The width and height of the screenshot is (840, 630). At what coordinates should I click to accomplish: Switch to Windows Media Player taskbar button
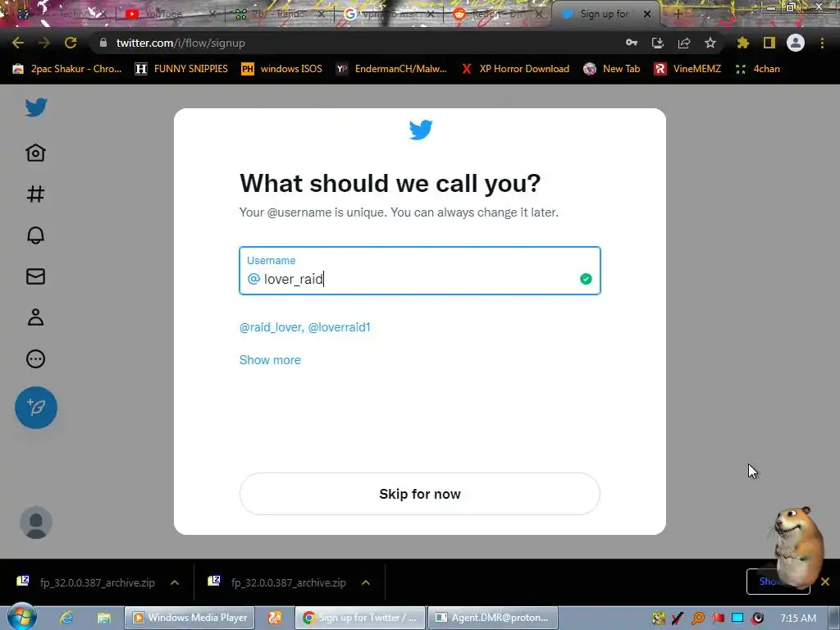click(189, 618)
